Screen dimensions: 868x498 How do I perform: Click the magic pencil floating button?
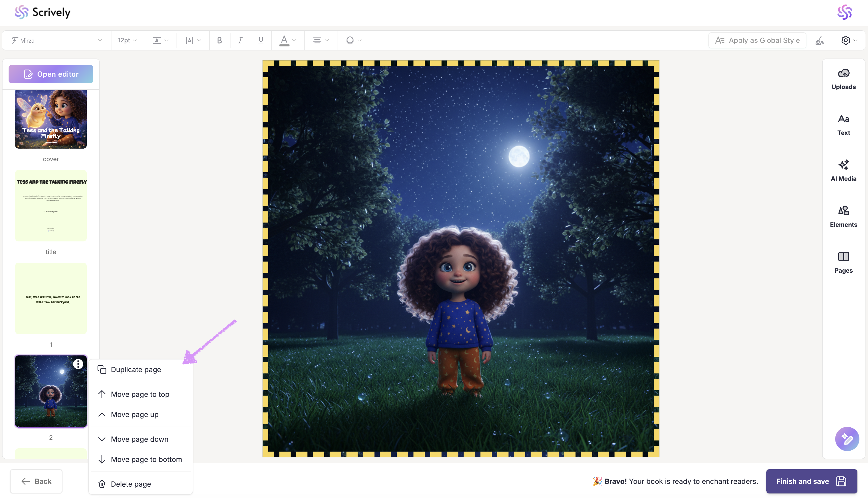(x=847, y=439)
